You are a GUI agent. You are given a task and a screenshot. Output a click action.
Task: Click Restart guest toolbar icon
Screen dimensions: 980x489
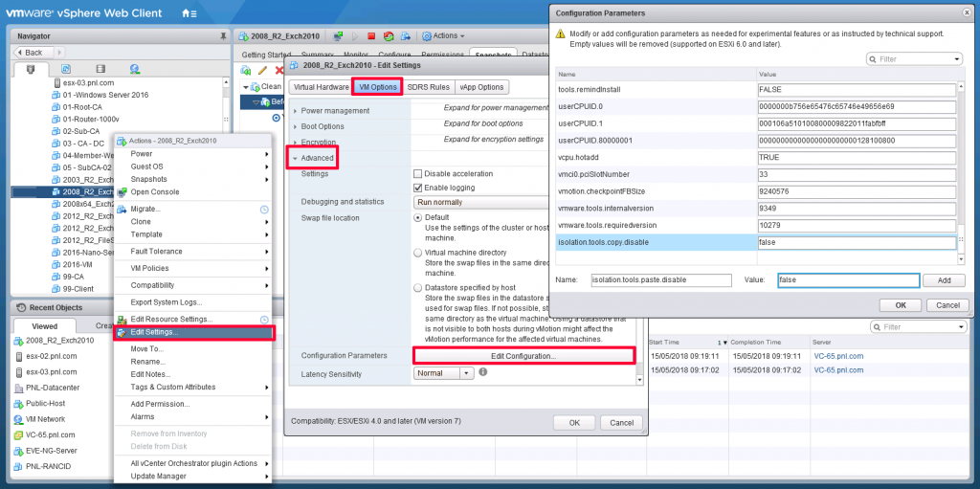tap(389, 35)
